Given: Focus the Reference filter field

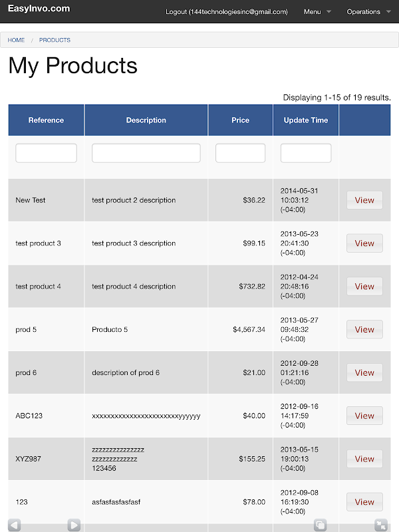Looking at the screenshot, I should (46, 153).
